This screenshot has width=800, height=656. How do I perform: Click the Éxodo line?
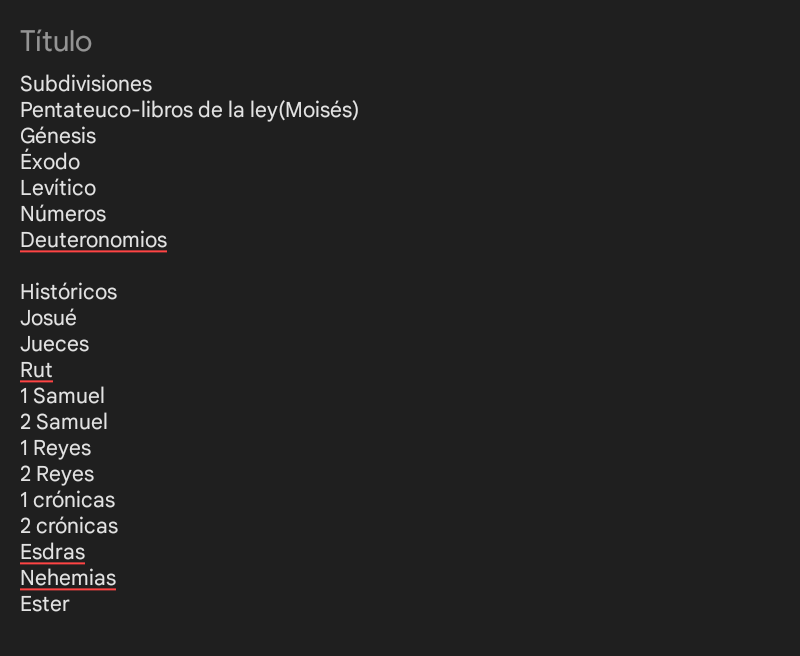click(50, 162)
